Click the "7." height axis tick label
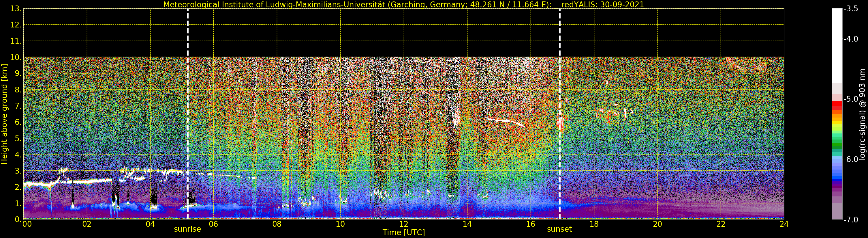This screenshot has height=238, width=868. (x=18, y=106)
